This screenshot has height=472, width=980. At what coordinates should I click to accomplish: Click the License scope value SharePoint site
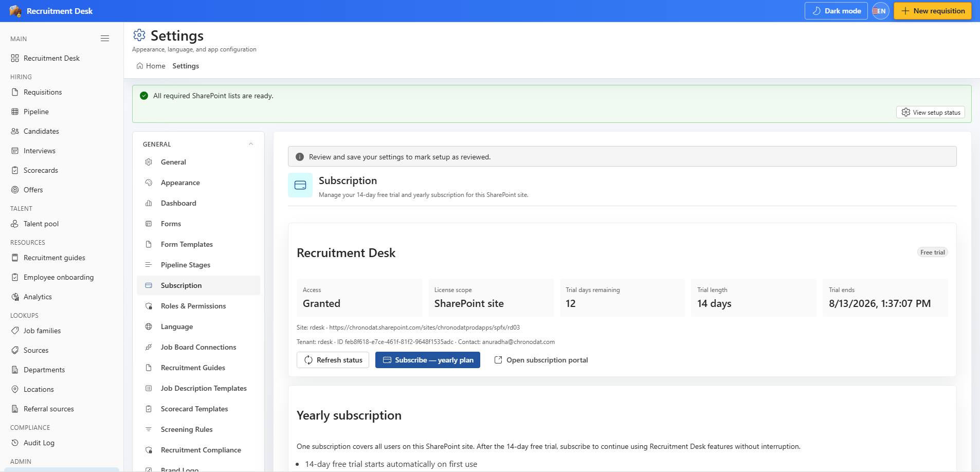(x=469, y=303)
